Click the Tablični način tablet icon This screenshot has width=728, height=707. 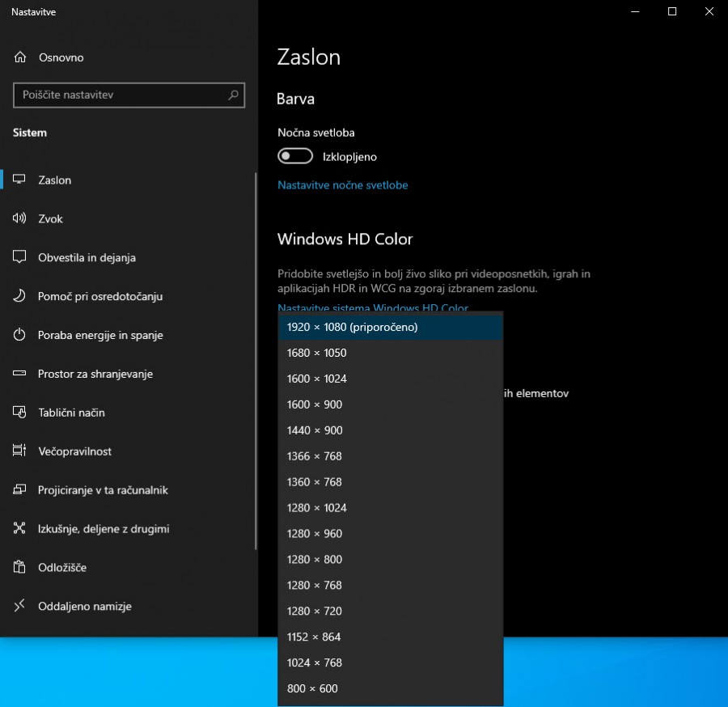click(20, 413)
